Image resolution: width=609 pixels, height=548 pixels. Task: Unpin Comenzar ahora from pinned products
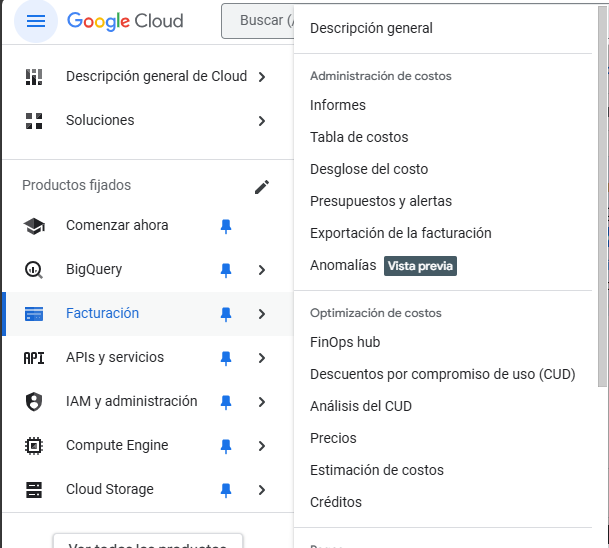tap(226, 226)
